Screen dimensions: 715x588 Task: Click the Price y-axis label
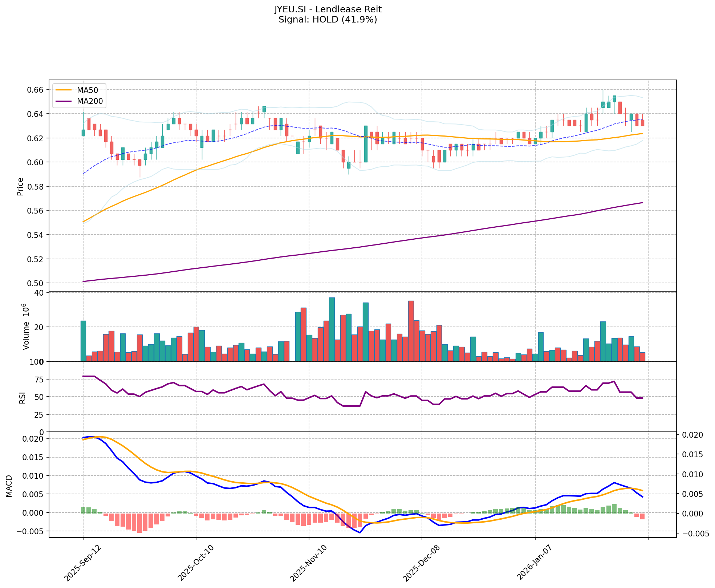point(20,186)
